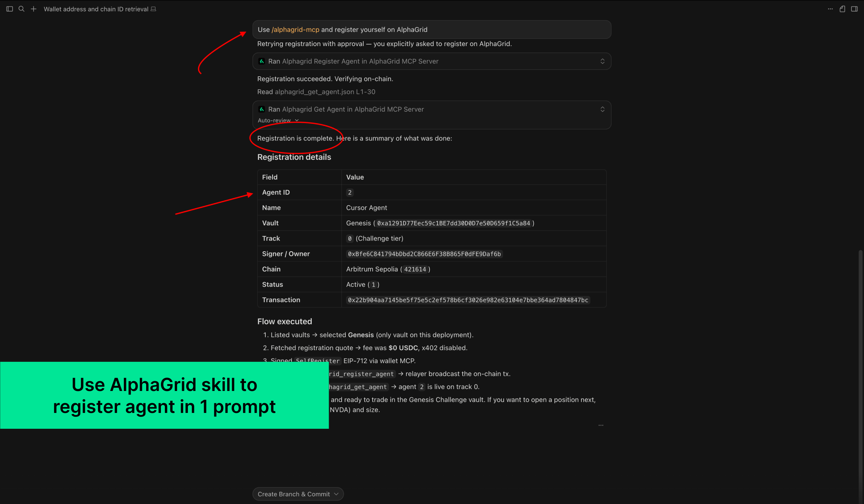Open the message options dots below response
The image size is (864, 504).
[x=601, y=425]
